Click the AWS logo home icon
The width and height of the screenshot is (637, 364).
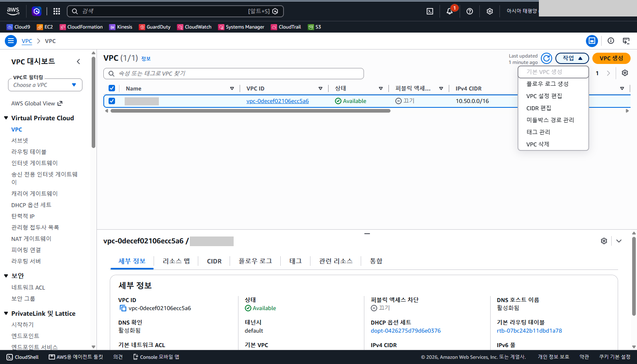[x=13, y=11]
